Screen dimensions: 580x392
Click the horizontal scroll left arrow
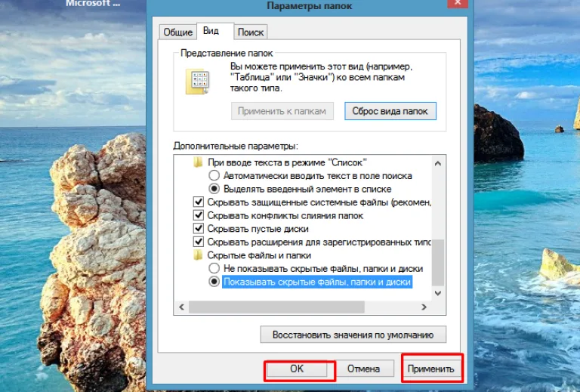coord(181,307)
